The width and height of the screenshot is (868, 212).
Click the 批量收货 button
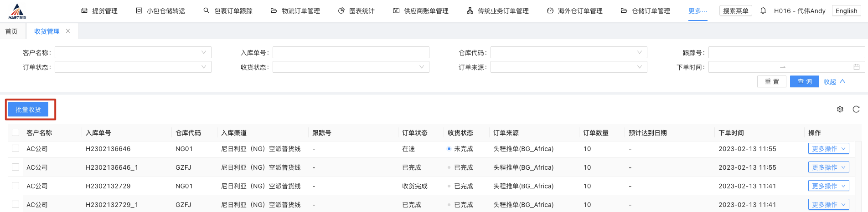[x=28, y=110]
